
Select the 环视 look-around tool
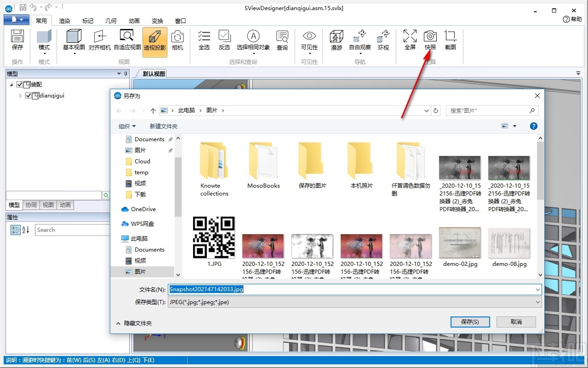tap(383, 41)
